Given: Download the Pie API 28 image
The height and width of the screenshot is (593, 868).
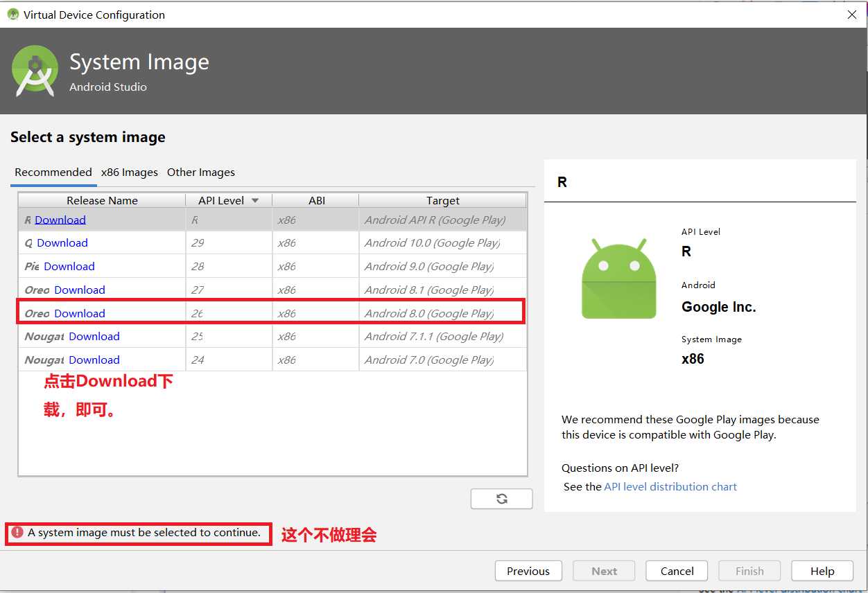Looking at the screenshot, I should coord(69,266).
